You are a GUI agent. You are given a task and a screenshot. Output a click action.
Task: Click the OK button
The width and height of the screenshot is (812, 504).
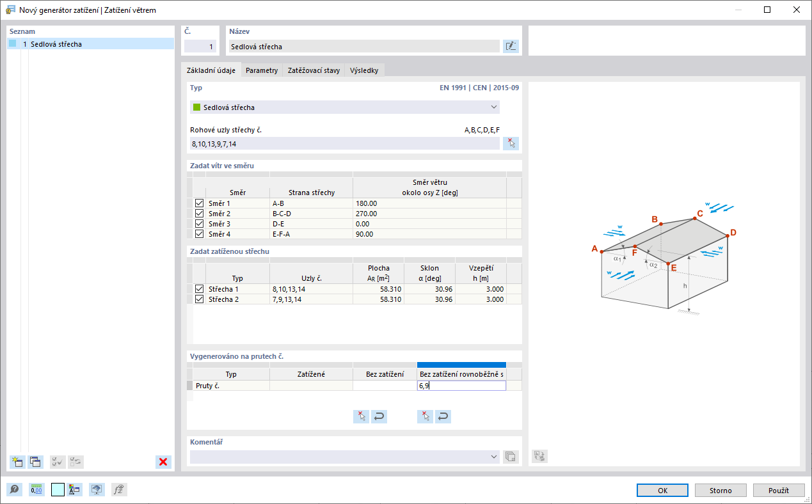663,491
